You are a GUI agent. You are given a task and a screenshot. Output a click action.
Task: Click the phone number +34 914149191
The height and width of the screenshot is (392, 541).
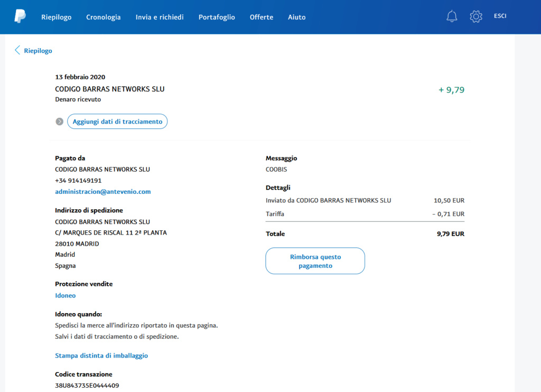tap(78, 181)
